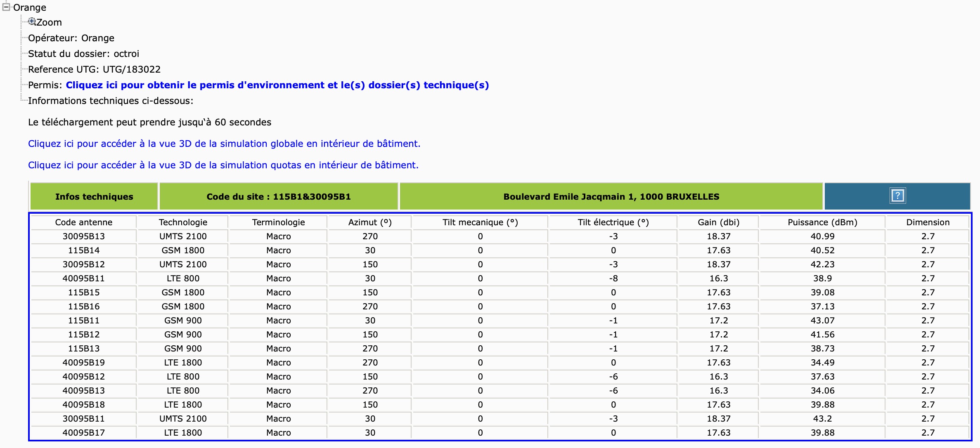The image size is (980, 448).
Task: Click the Code du site header cell
Action: [279, 197]
